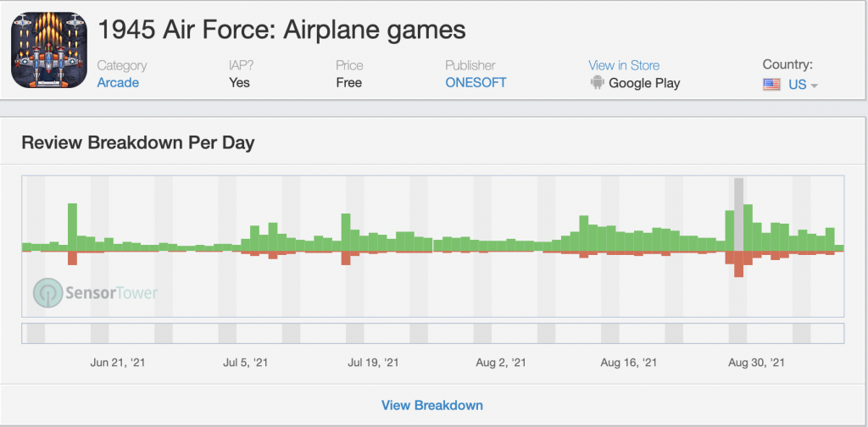Viewport: 868px width, 427px height.
Task: Click the Price label
Action: tap(349, 65)
